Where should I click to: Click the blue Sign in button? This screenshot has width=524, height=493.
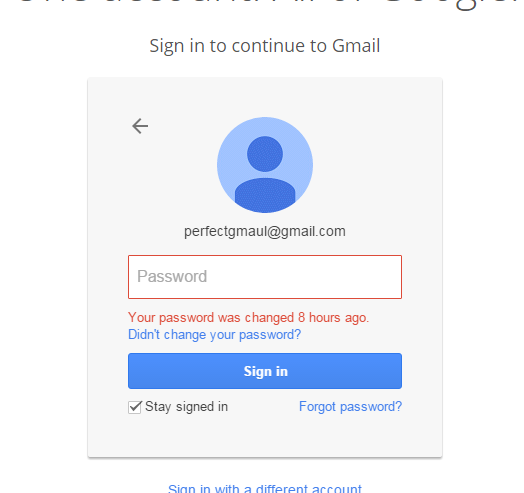[x=265, y=371]
